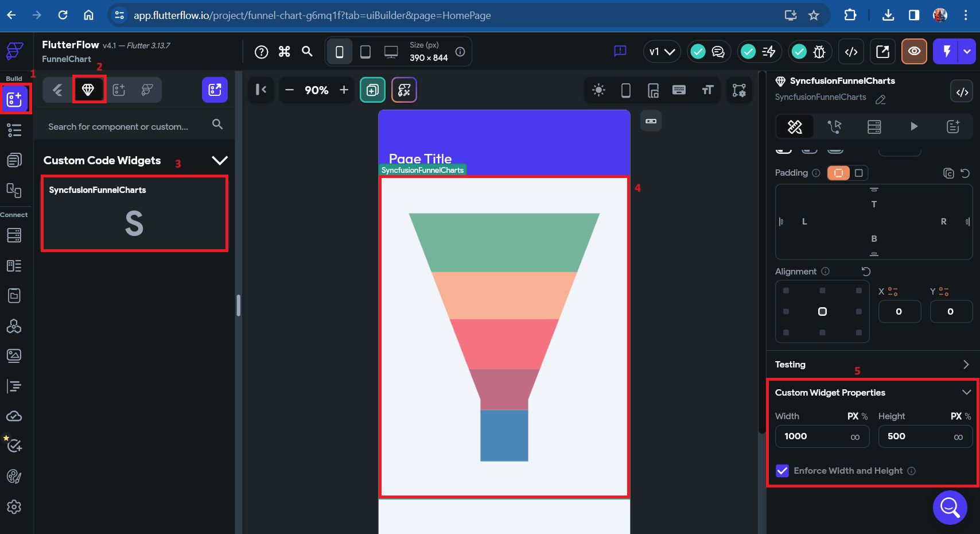This screenshot has width=980, height=534.
Task: Reset padding values
Action: tap(965, 173)
